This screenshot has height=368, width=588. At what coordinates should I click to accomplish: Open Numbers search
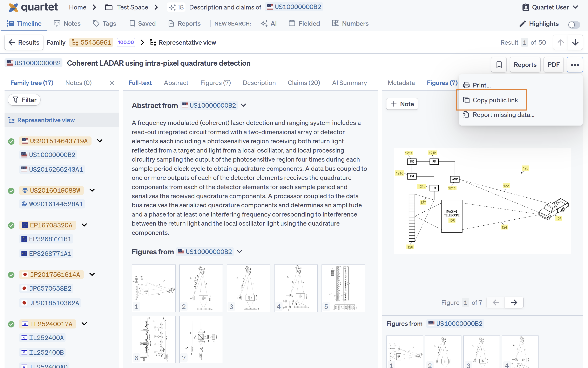(350, 24)
